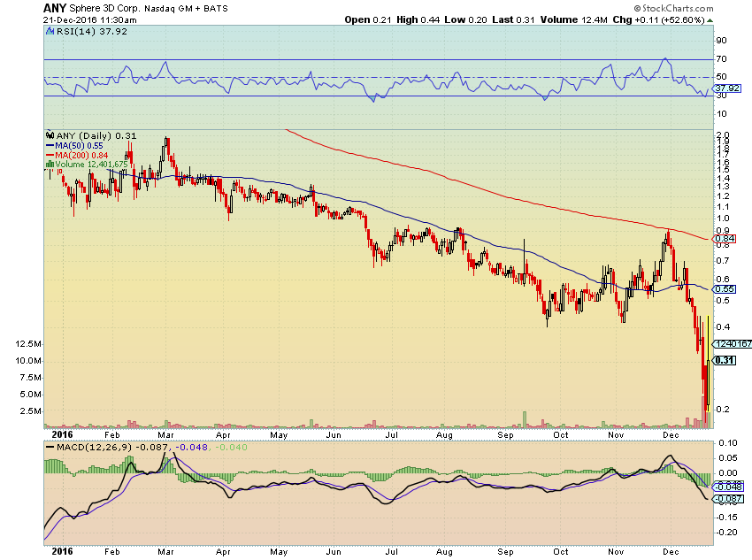Click the 0.2 price level on right axis

pyautogui.click(x=722, y=409)
